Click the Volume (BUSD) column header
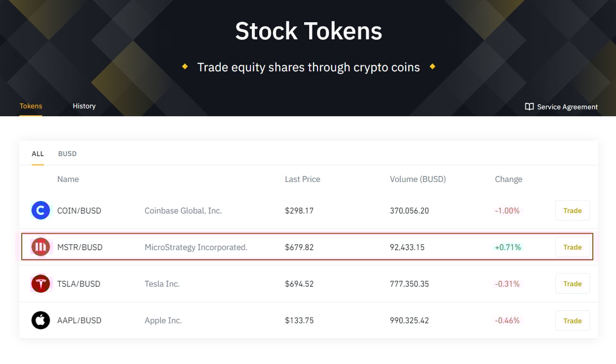616x364 pixels. tap(417, 179)
